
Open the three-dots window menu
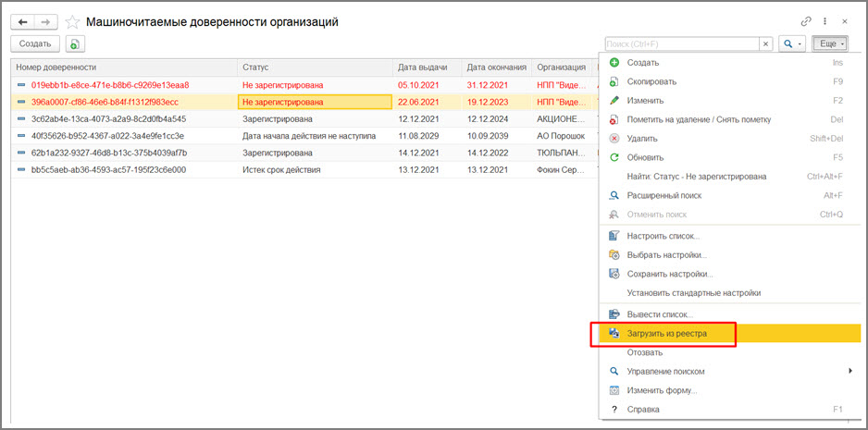point(824,20)
